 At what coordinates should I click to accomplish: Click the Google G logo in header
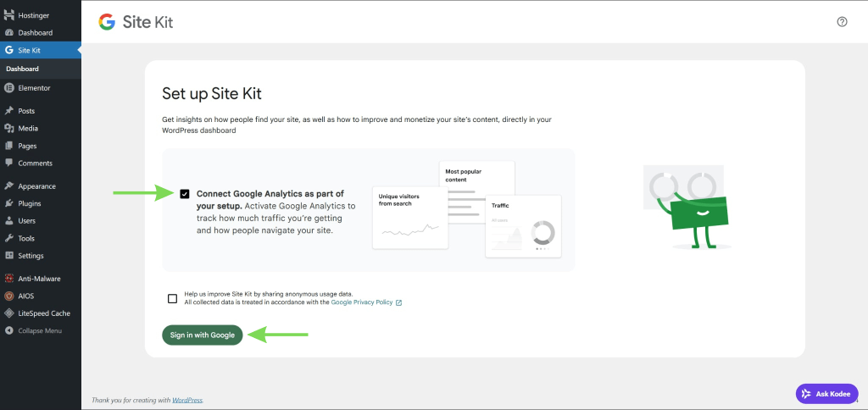click(x=107, y=22)
